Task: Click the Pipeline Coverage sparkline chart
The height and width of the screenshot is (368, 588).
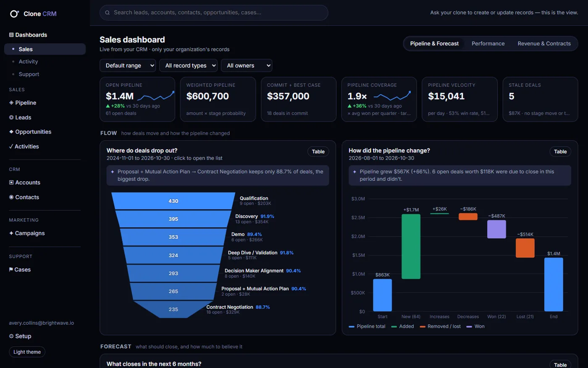Action: 392,96
